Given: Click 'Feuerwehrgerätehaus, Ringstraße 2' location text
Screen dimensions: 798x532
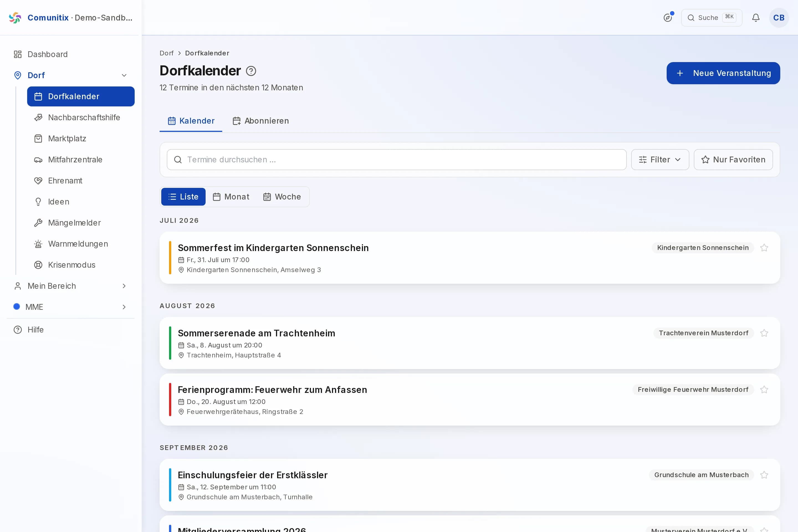Looking at the screenshot, I should click(x=245, y=411).
